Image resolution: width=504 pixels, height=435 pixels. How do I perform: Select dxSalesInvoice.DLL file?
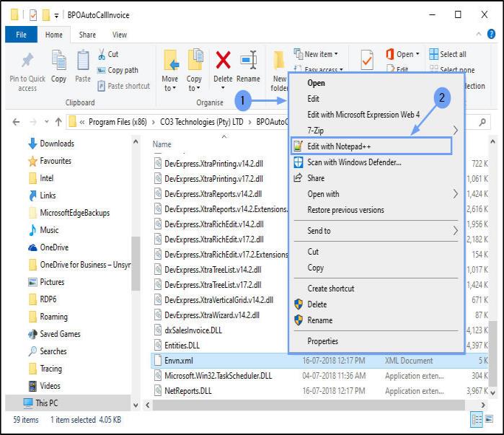point(193,330)
